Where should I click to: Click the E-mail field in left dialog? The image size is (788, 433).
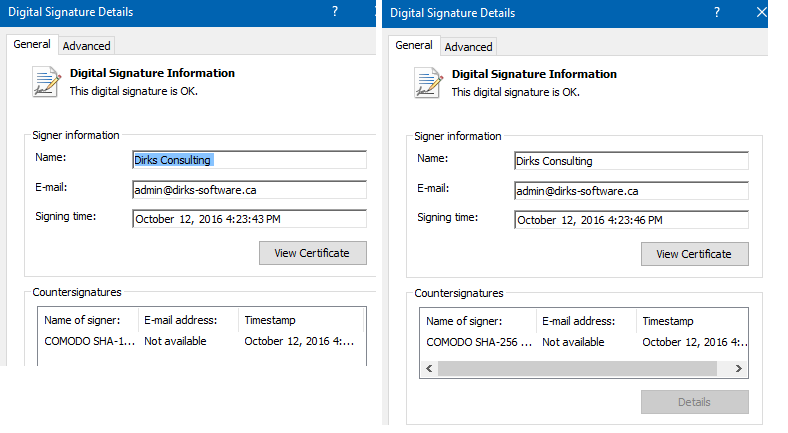pos(249,190)
